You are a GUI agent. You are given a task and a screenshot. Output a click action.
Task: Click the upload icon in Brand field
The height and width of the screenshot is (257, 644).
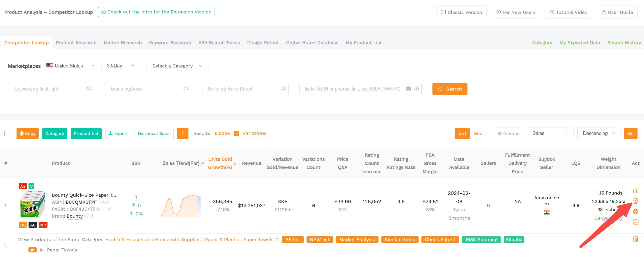(186, 89)
